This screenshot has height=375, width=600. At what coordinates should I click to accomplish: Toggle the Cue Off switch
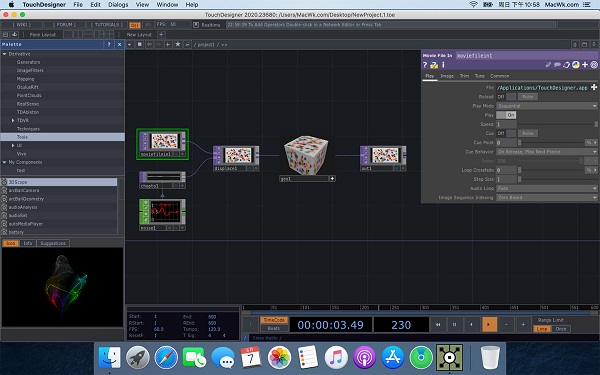(x=506, y=133)
